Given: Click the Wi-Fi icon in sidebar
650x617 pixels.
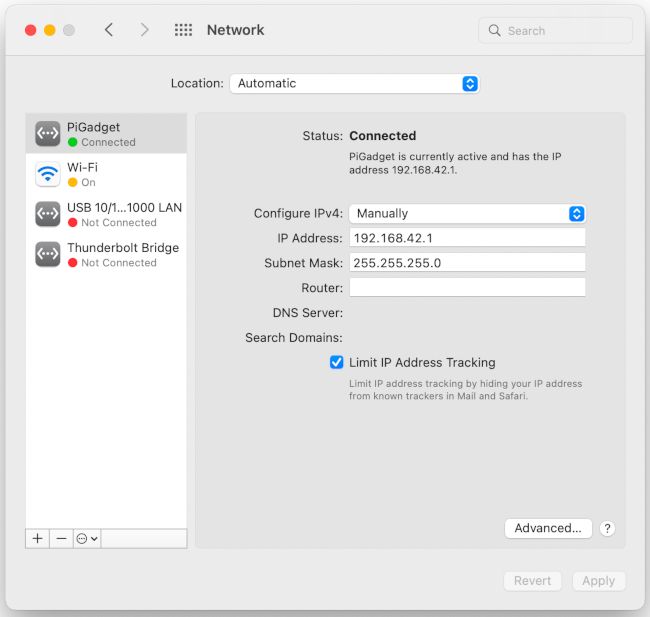Looking at the screenshot, I should tap(48, 174).
